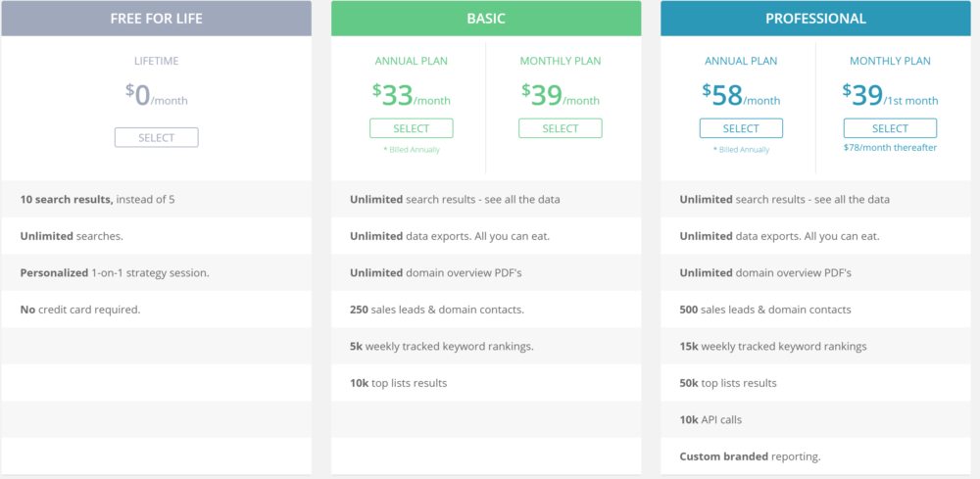Click the $33/month Basic annual price
This screenshot has width=980, height=479.
point(412,96)
